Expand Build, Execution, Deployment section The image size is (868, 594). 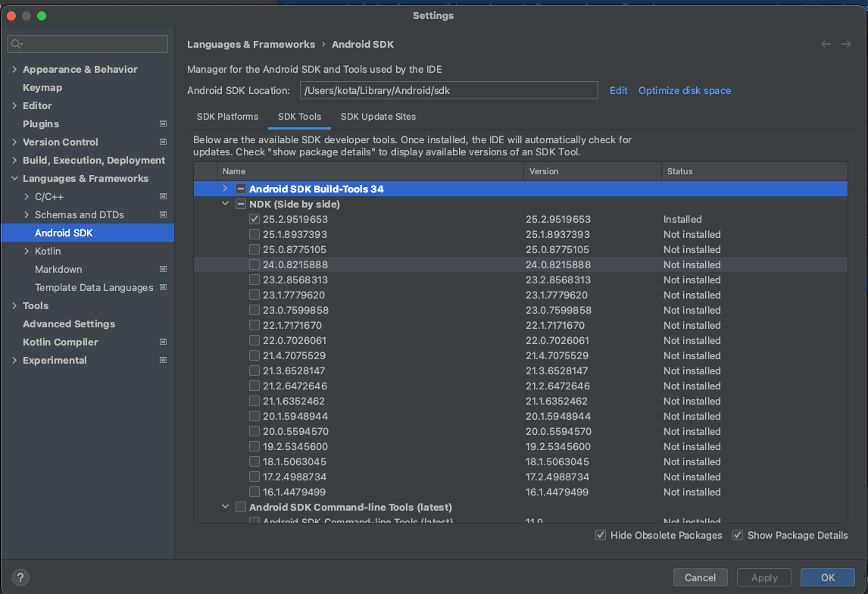tap(14, 160)
